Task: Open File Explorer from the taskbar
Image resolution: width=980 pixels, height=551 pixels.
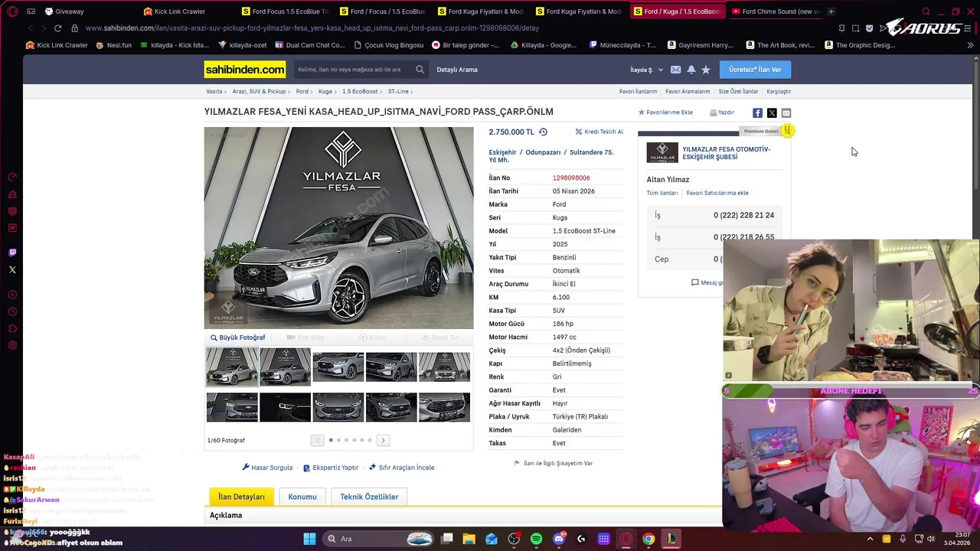Action: pyautogui.click(x=469, y=539)
